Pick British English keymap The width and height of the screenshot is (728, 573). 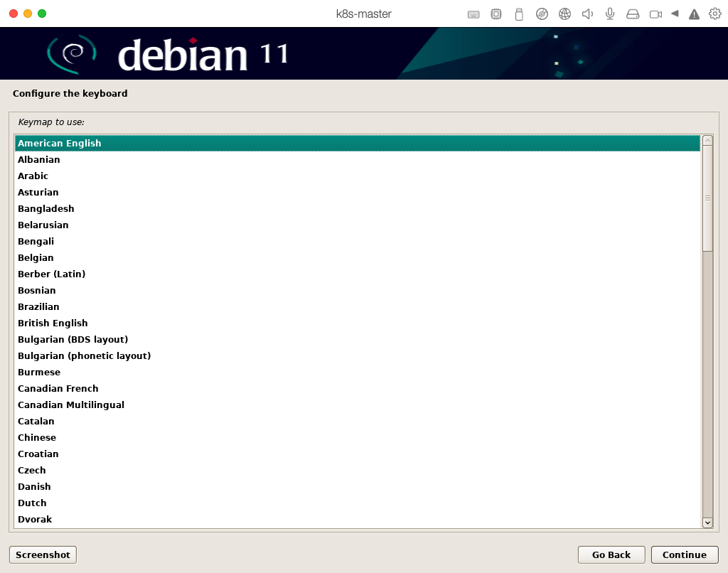357,323
